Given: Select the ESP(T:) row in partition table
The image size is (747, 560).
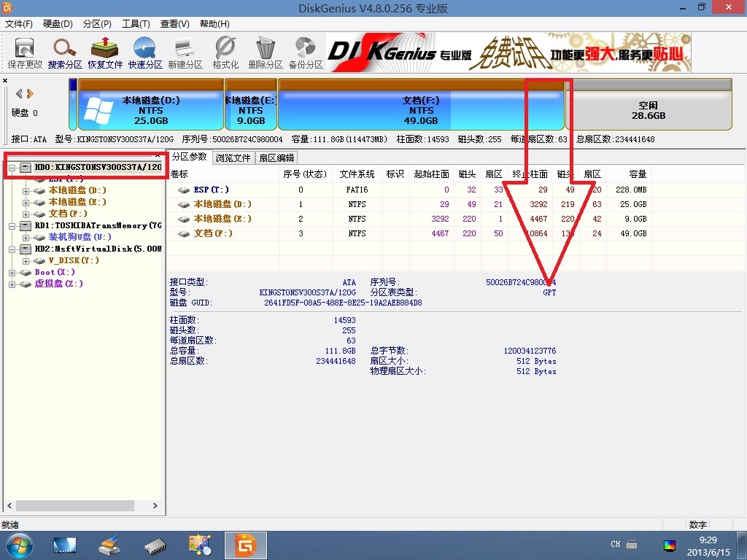Looking at the screenshot, I should click(211, 190).
